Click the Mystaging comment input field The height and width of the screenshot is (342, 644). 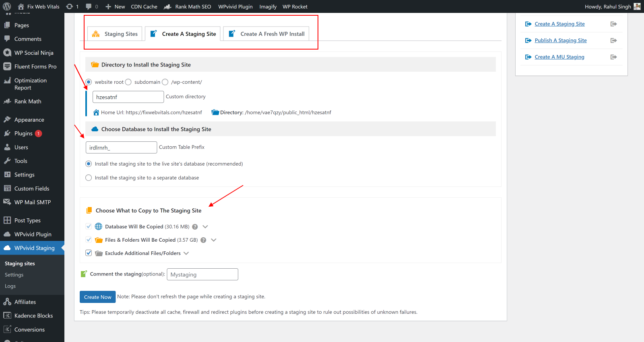[x=202, y=274]
